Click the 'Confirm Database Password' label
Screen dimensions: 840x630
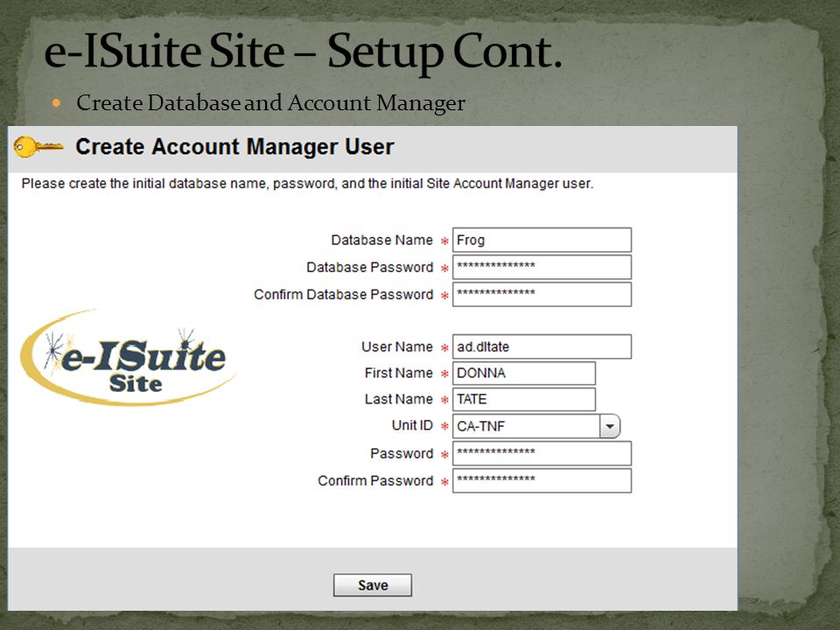click(343, 295)
